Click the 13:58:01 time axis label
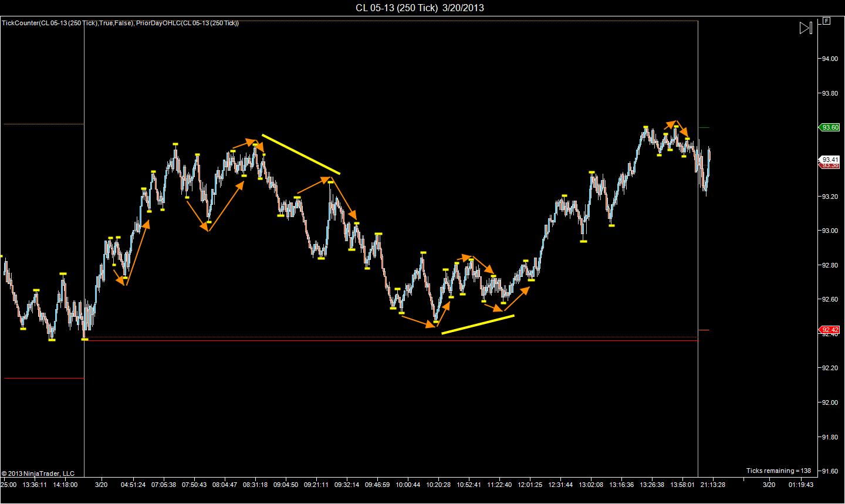 [x=682, y=485]
